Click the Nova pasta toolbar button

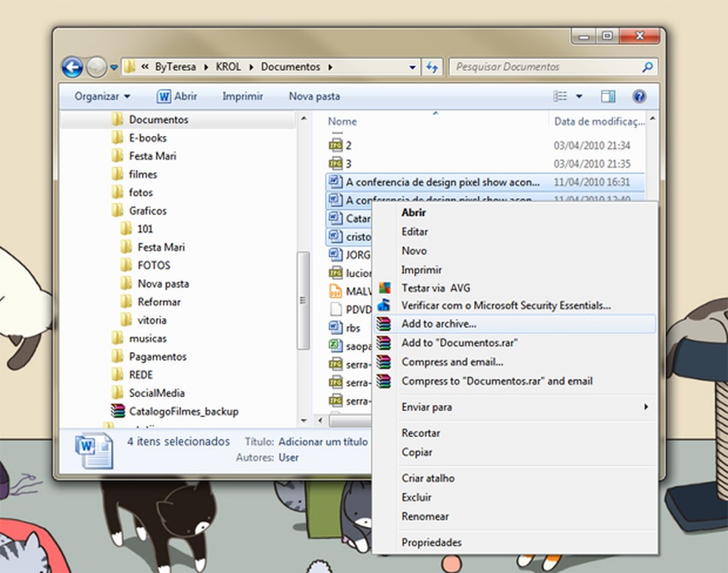pos(314,96)
